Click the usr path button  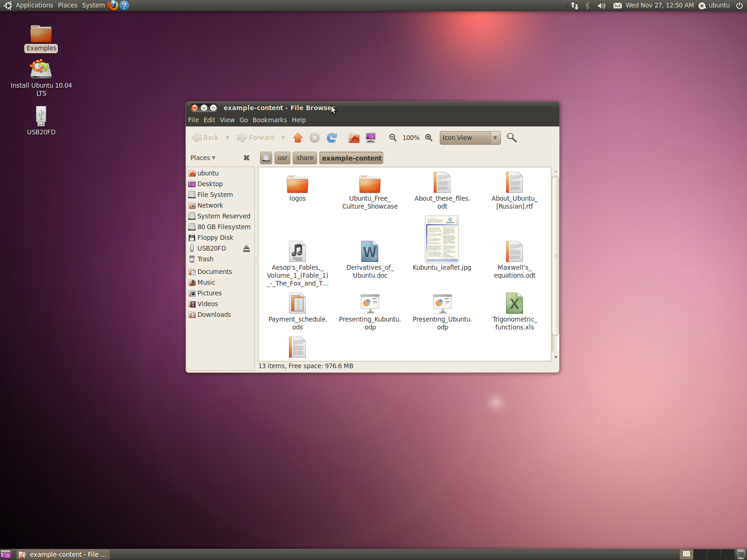click(x=282, y=158)
